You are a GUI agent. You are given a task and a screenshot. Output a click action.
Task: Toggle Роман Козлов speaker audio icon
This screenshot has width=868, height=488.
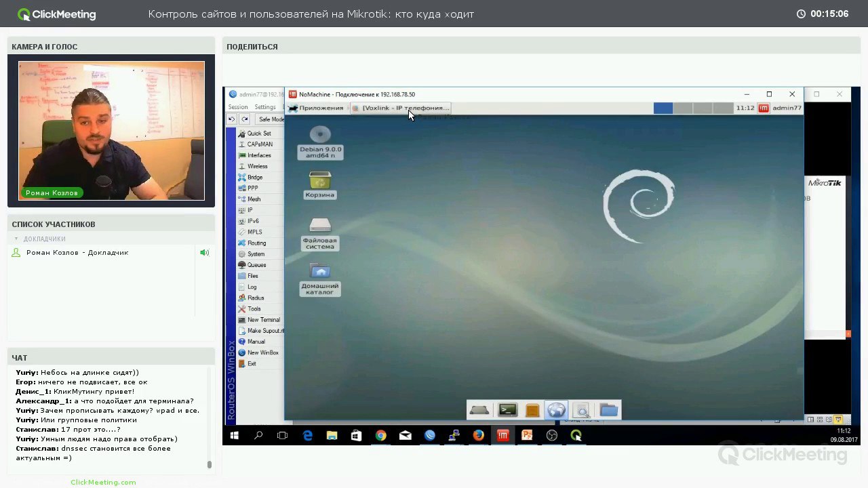click(x=204, y=253)
